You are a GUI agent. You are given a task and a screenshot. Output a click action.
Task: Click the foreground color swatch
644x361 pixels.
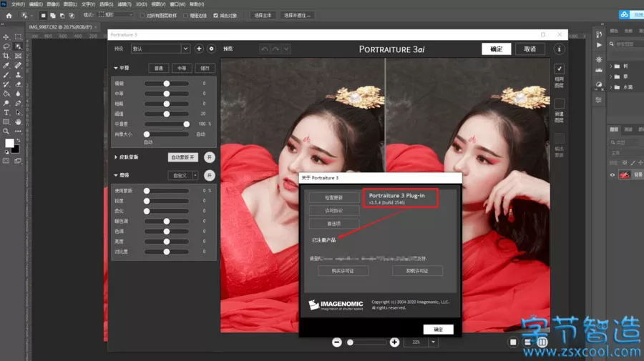tap(9, 143)
